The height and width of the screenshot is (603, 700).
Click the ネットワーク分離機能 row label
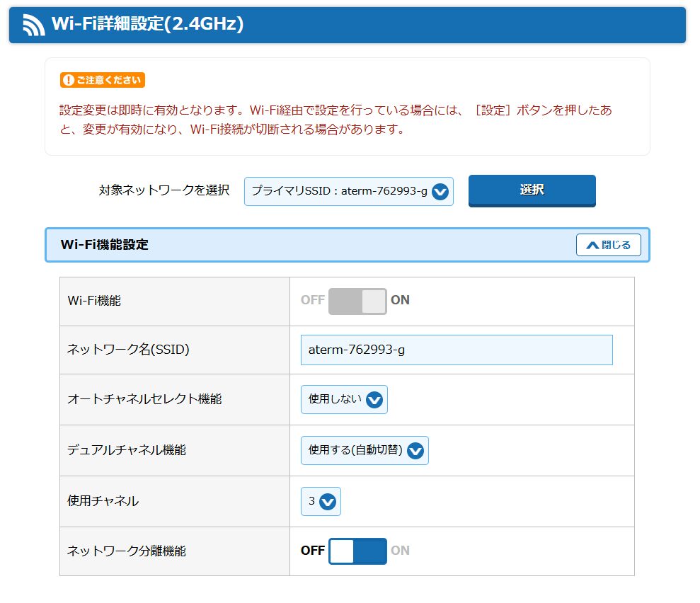click(x=126, y=551)
